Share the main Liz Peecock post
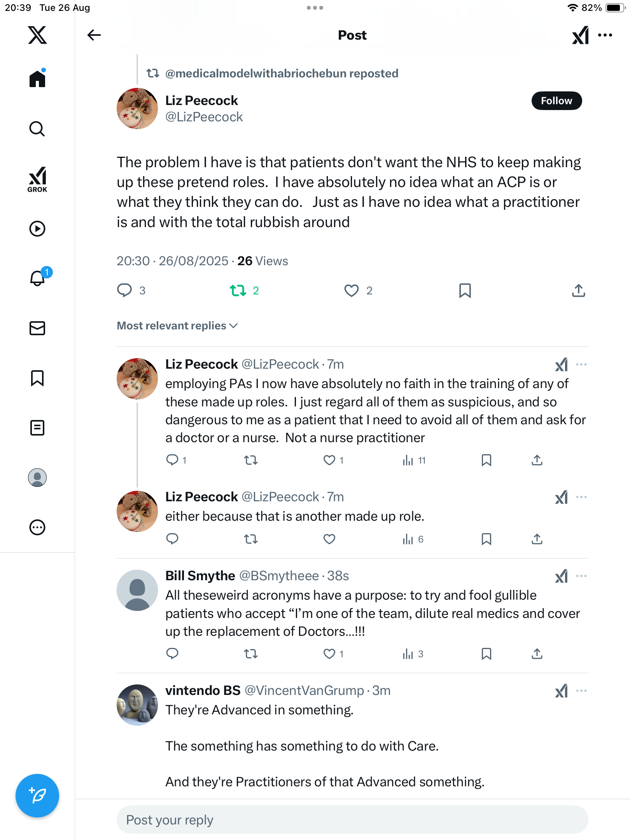 point(578,290)
